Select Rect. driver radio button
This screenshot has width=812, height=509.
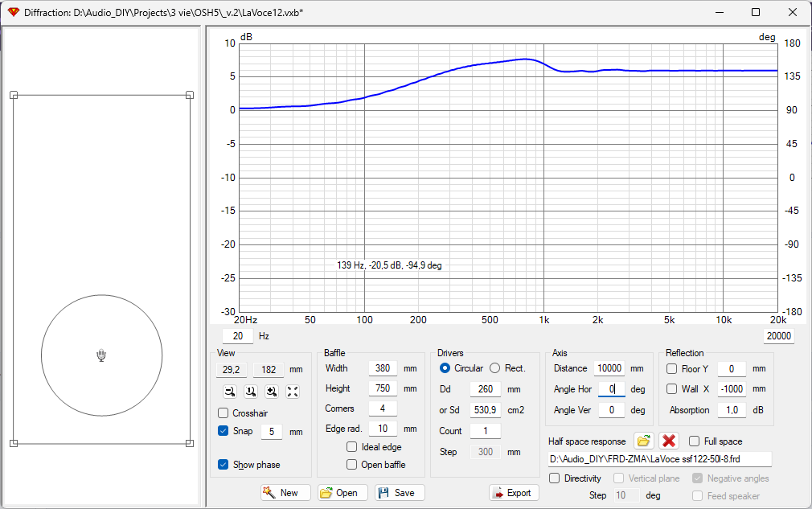[495, 368]
